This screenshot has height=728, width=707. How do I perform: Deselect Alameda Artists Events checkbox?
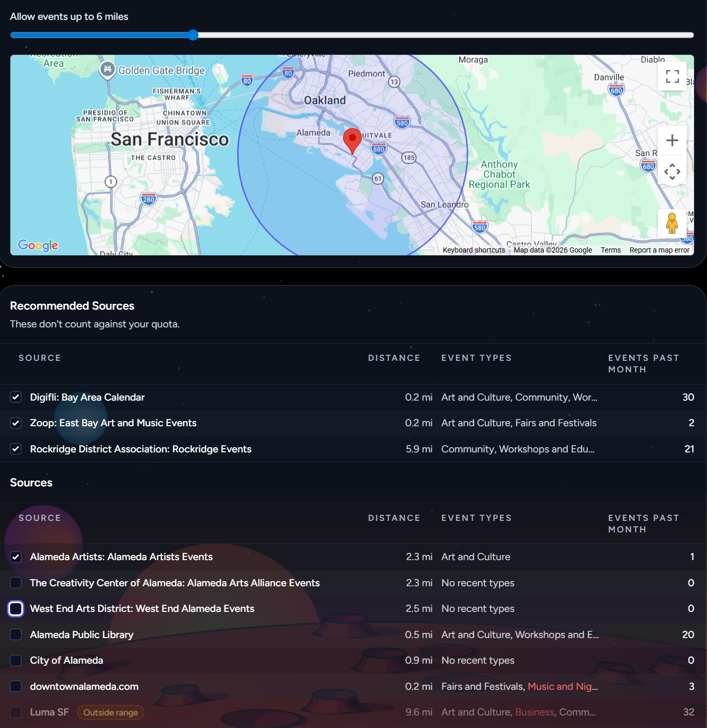coord(16,557)
